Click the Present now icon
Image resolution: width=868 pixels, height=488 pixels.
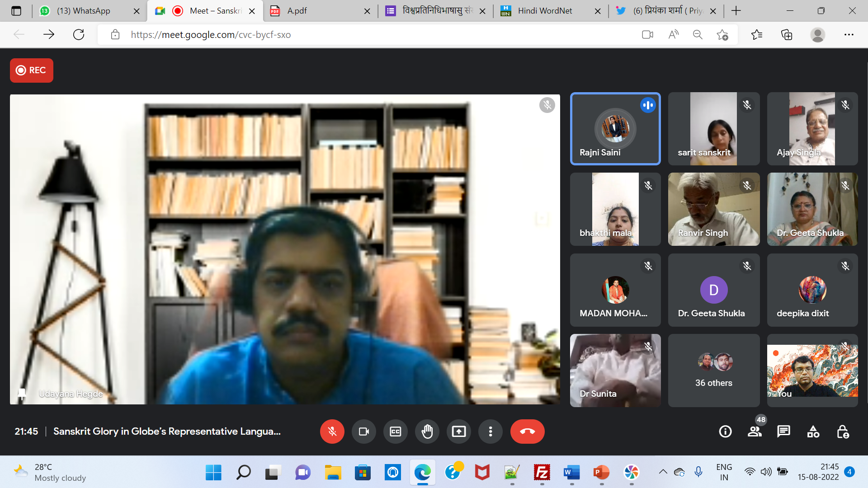pyautogui.click(x=458, y=432)
